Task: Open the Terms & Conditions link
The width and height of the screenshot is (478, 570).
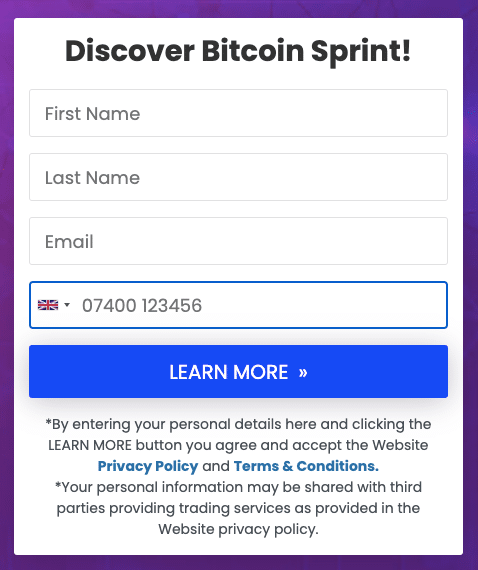Action: [306, 466]
